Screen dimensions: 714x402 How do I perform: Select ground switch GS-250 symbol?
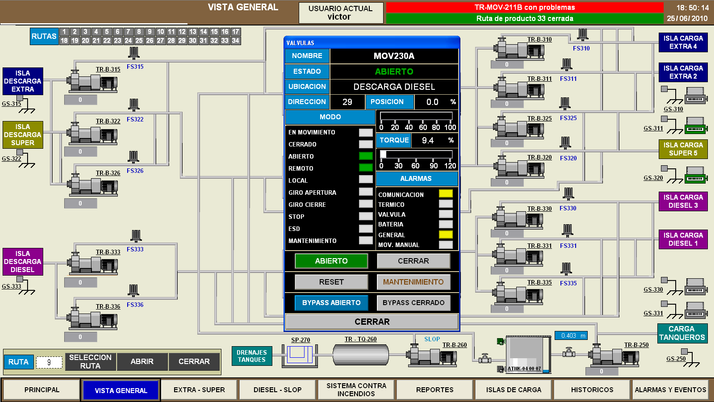(689, 358)
